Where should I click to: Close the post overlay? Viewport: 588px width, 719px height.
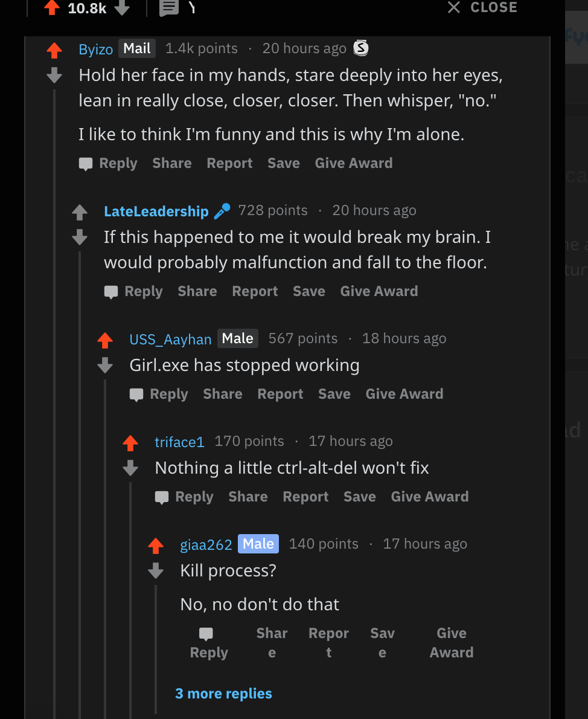(x=482, y=7)
